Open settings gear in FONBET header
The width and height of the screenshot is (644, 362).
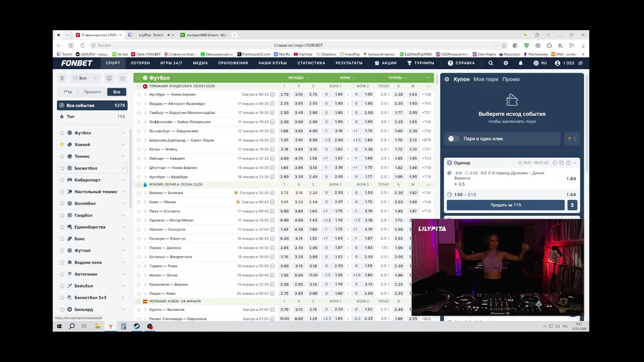pos(506,63)
